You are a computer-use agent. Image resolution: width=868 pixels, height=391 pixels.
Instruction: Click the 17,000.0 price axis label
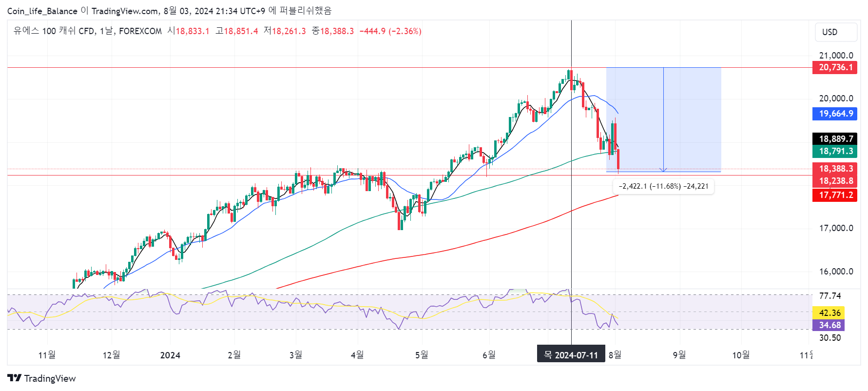click(x=836, y=228)
